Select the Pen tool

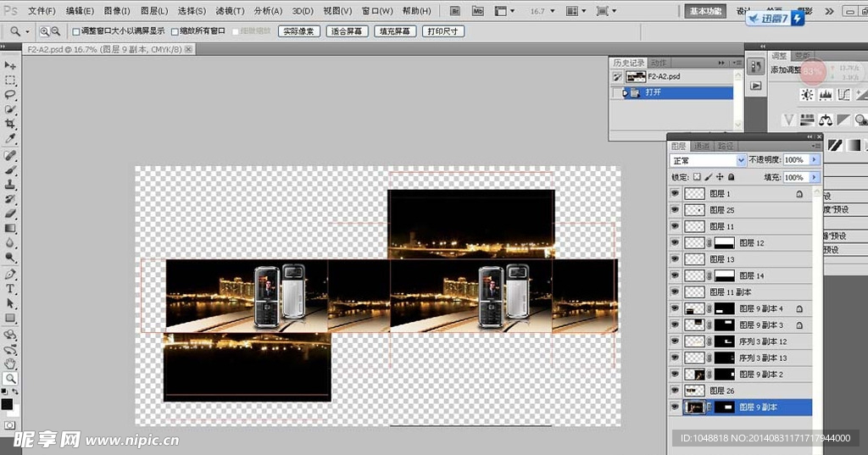pyautogui.click(x=11, y=275)
